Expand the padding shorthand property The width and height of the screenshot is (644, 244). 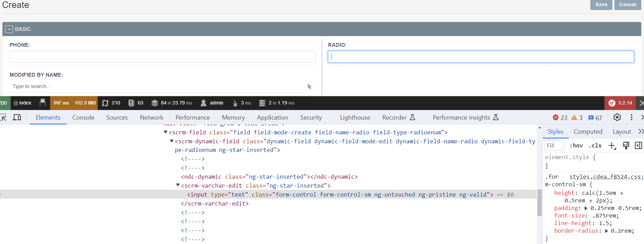[x=586, y=208]
